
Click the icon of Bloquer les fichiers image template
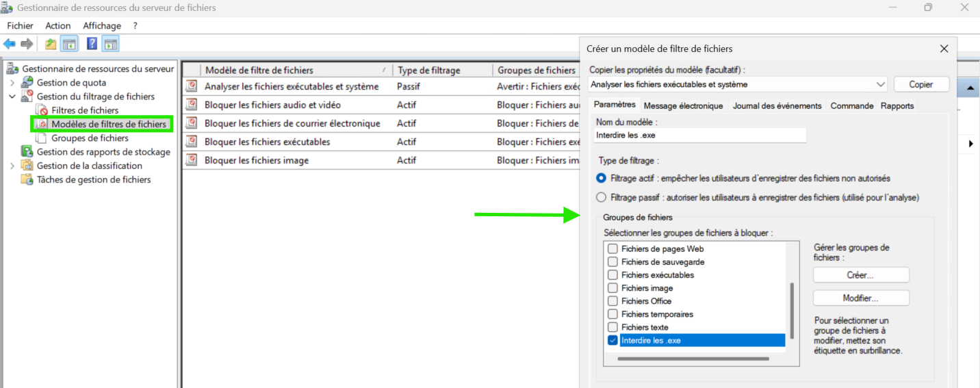point(192,160)
